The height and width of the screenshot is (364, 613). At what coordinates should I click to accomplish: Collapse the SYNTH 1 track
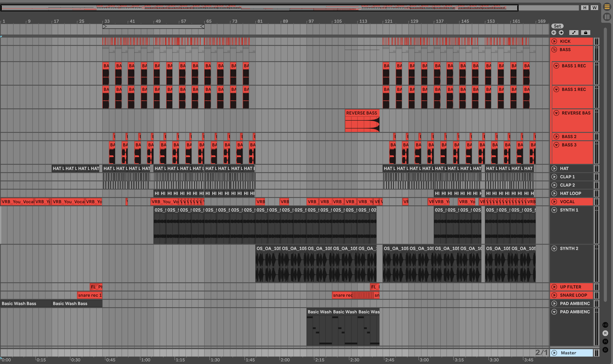point(554,210)
